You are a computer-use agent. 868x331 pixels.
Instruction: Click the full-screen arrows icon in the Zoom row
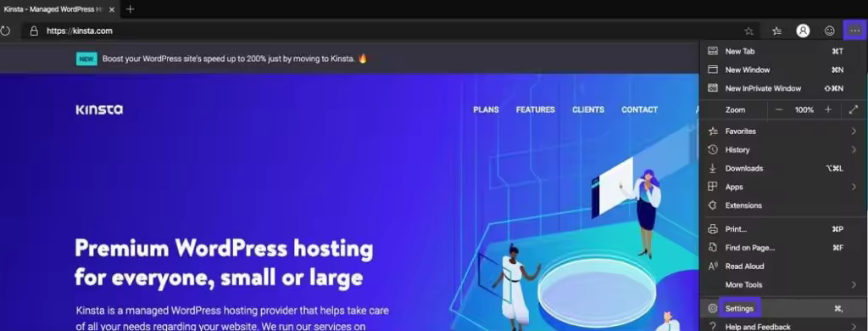(x=853, y=109)
